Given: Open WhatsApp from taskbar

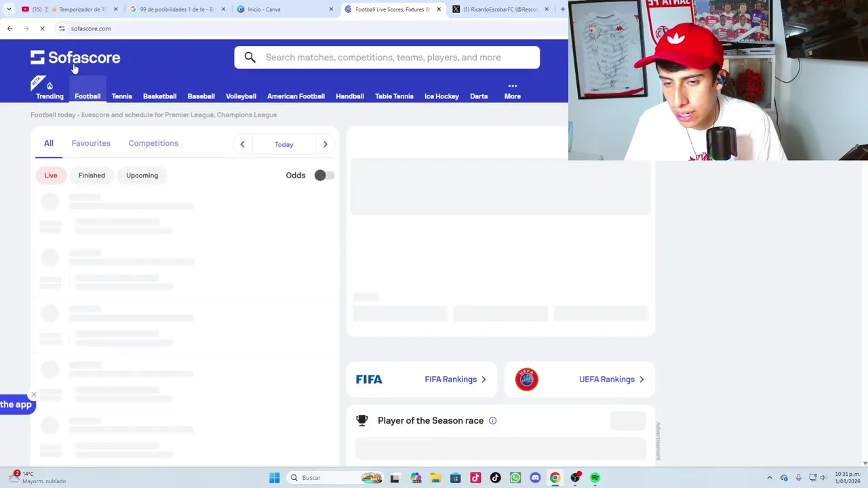Looking at the screenshot, I should click(x=515, y=478).
